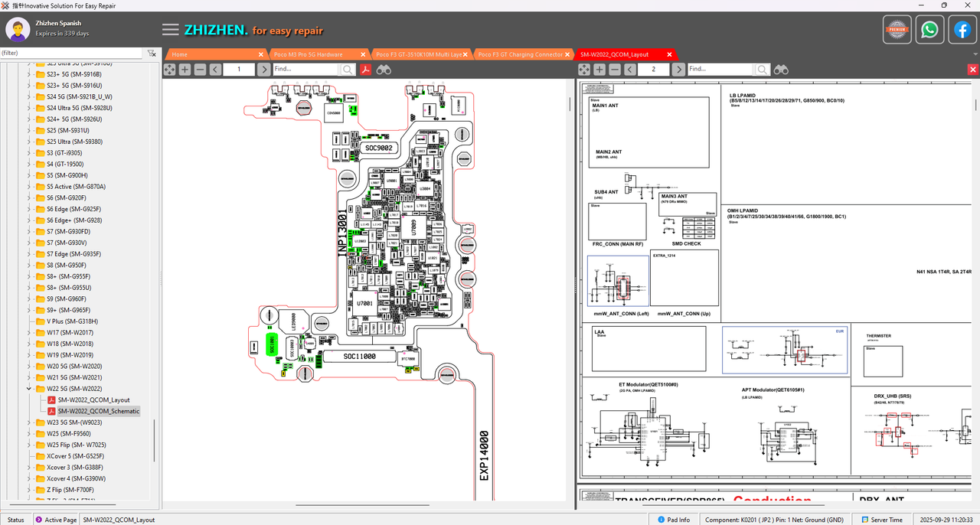Open the WhatsApp contact icon
This screenshot has width=980, height=525.
[929, 30]
